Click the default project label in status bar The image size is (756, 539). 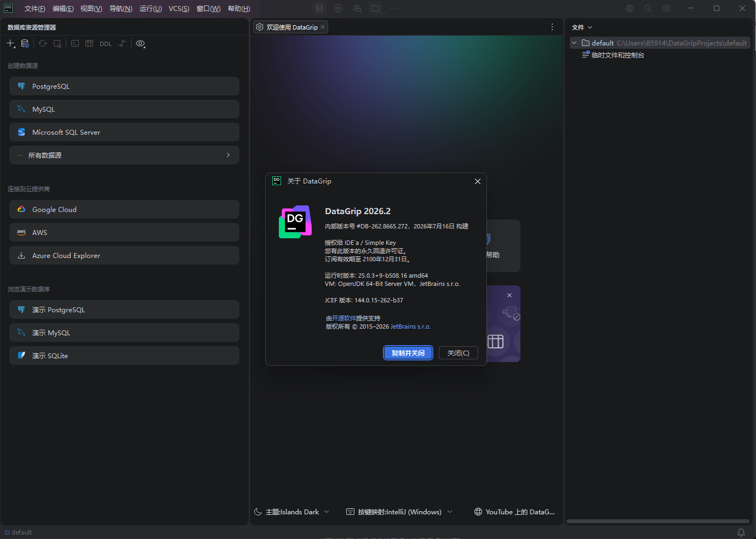tap(18, 532)
